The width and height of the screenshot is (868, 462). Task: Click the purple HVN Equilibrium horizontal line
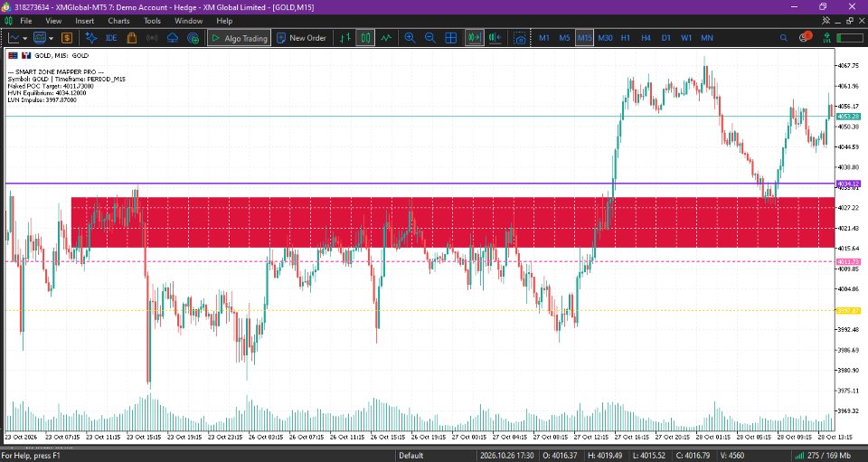click(x=420, y=184)
